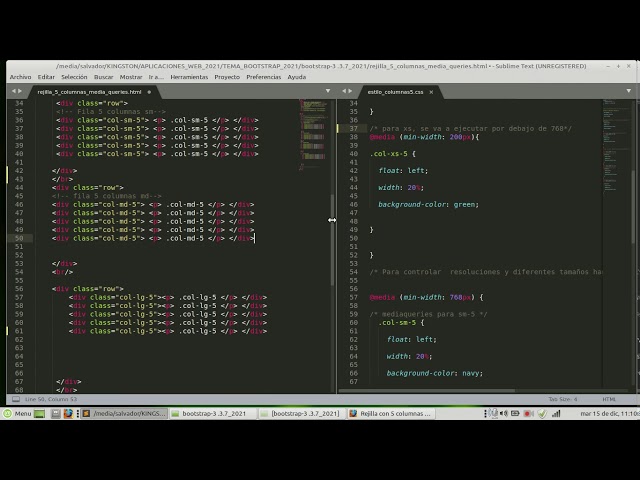Click the 'fila 5 columnas md' comment
Image resolution: width=640 pixels, height=480 pixels.
pos(107,196)
